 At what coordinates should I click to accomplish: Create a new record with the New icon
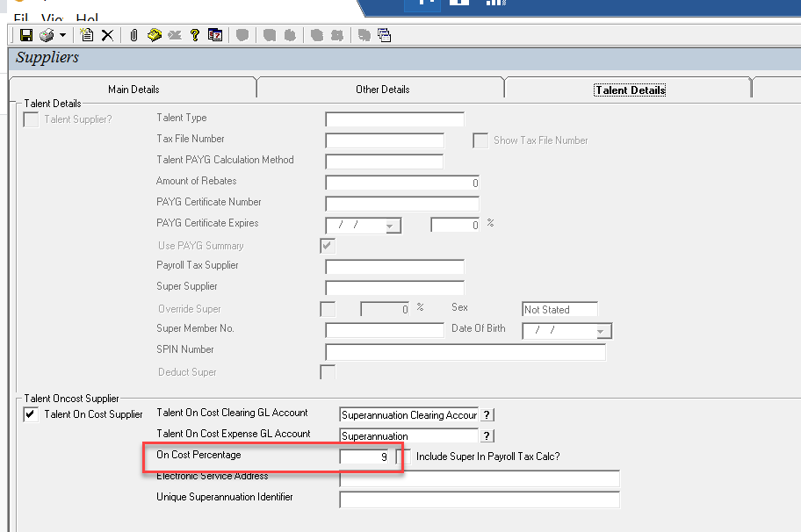click(x=87, y=35)
